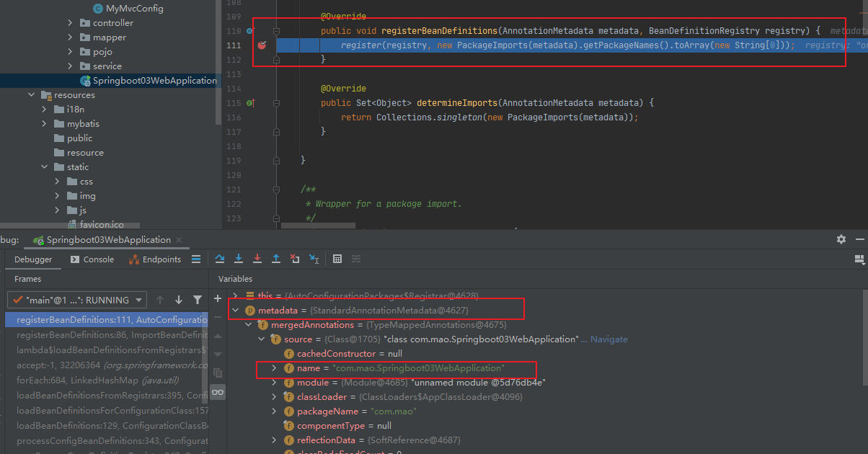Viewport: 868px width, 454px height.
Task: Select frame loadBeanDefinitions:129
Action: (107, 426)
